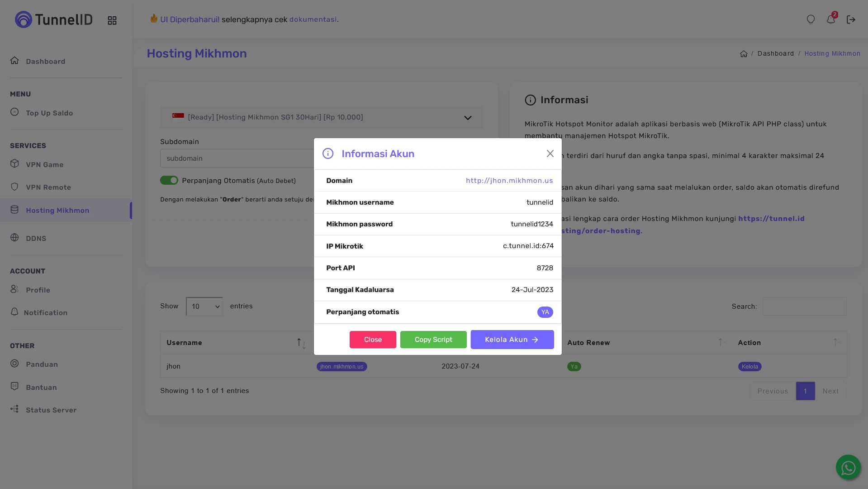
Task: Open Hosting Mikhmon in sidebar
Action: [x=57, y=211]
